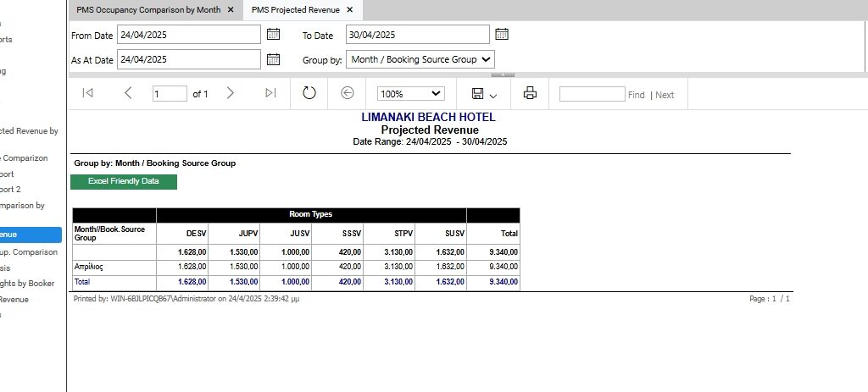The height and width of the screenshot is (392, 868).
Task: Click 9.340,00 in the blue Total row
Action: pos(504,282)
